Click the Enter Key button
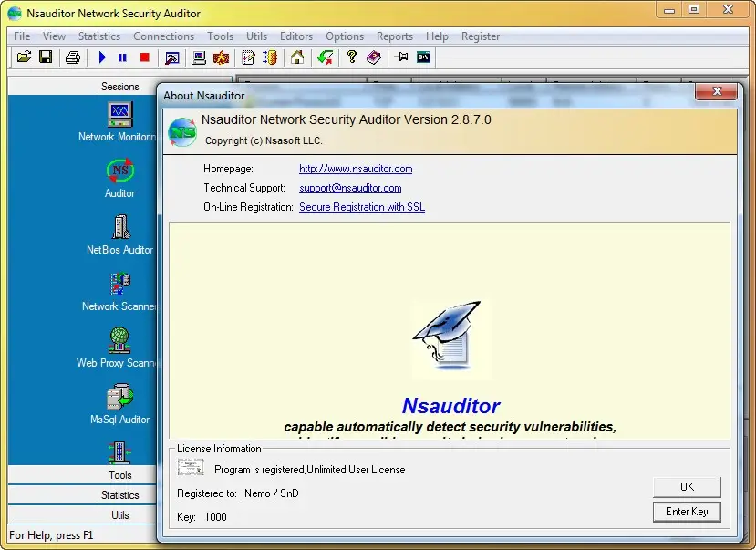The image size is (756, 550). (x=687, y=512)
